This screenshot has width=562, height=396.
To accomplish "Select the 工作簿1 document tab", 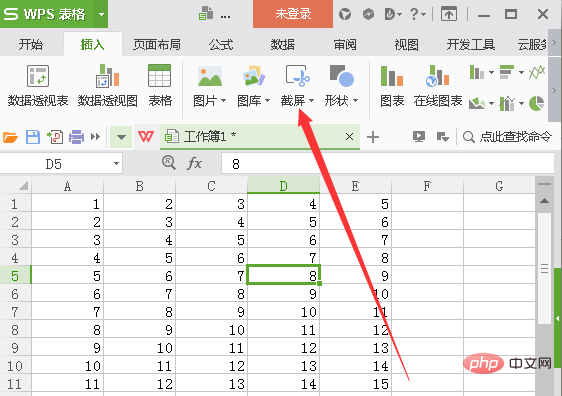I will tap(259, 137).
